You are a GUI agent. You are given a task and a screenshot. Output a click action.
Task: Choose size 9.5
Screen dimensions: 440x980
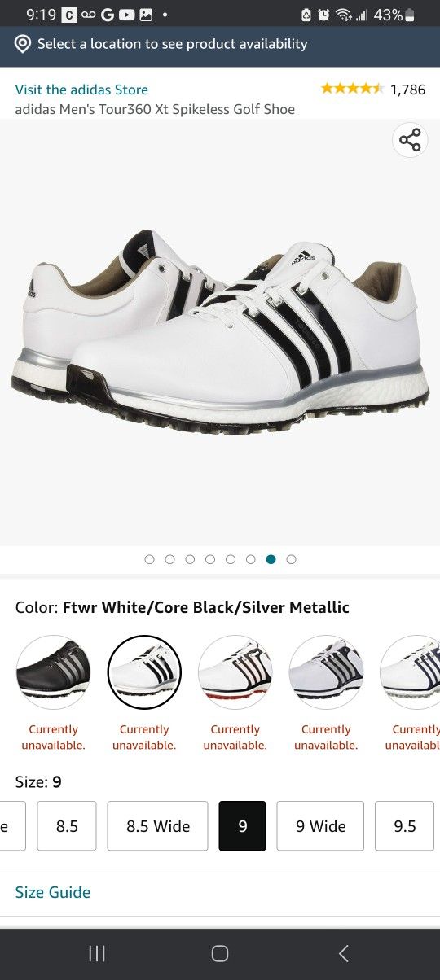(x=405, y=826)
